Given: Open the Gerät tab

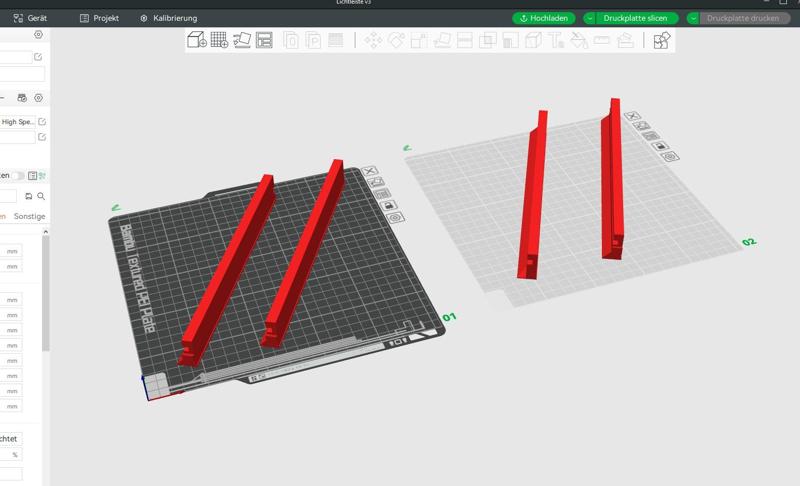Looking at the screenshot, I should 30,18.
